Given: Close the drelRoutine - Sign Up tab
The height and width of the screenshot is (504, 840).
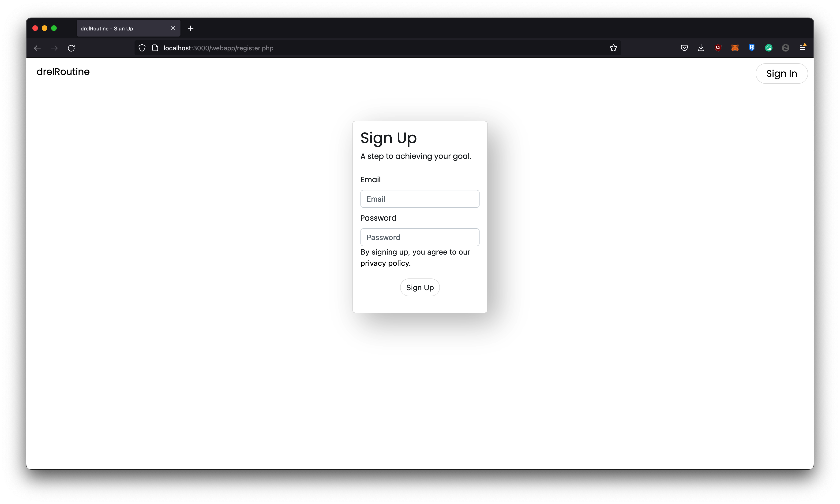Looking at the screenshot, I should (x=173, y=28).
